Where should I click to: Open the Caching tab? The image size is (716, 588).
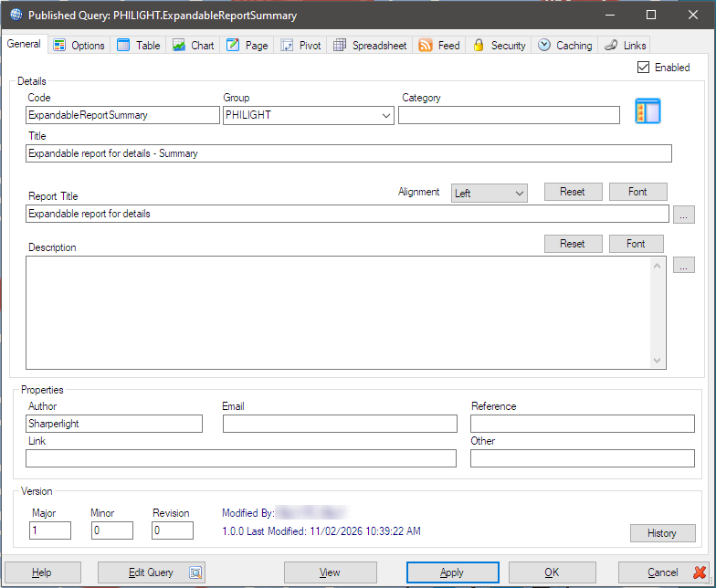pyautogui.click(x=564, y=46)
